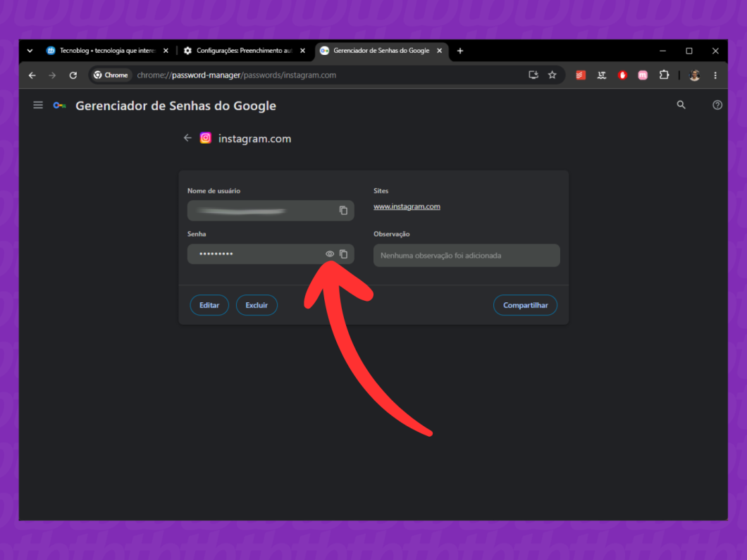This screenshot has width=747, height=560.
Task: Open the pink m extension
Action: 643,75
